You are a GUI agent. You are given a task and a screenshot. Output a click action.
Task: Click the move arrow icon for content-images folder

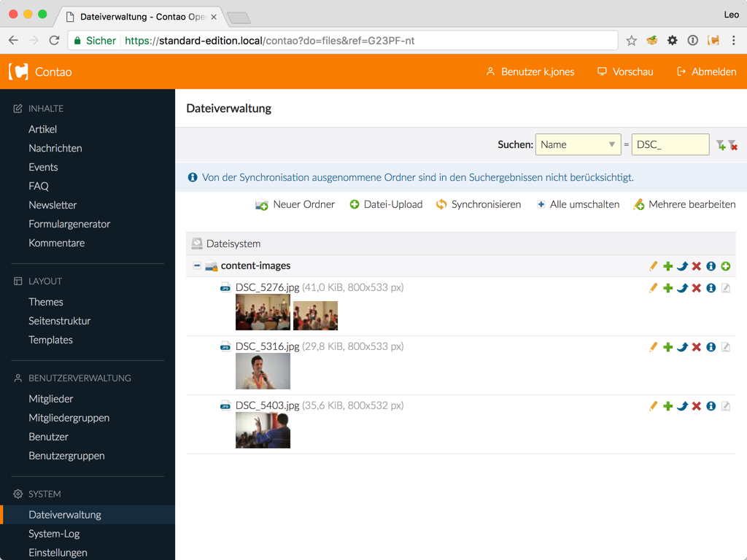[x=682, y=266]
